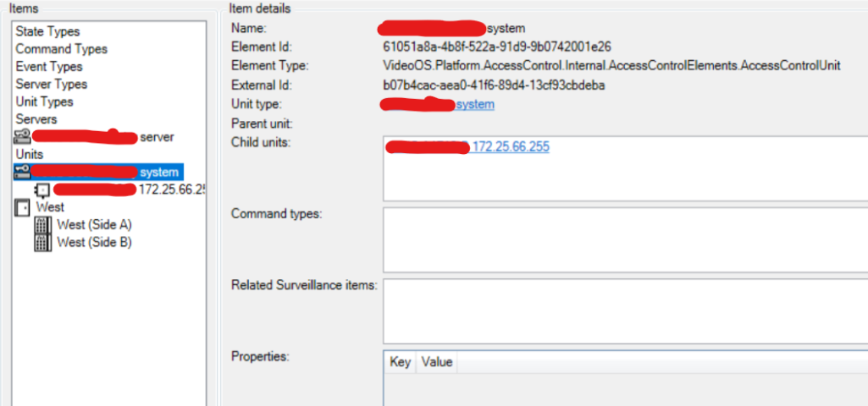
Task: Select the Units heading in the tree
Action: (29, 155)
